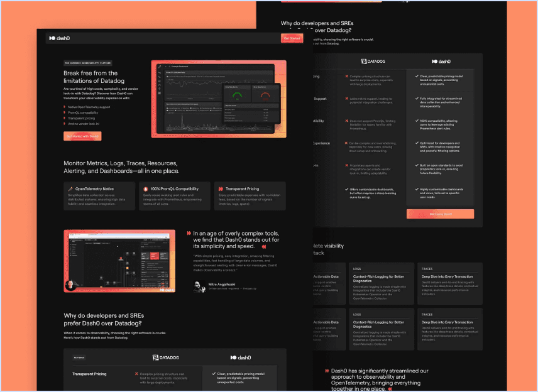Click the Transparent Pricing card arrow icon
Image resolution: width=538 pixels, height=392 pixels.
point(221,189)
